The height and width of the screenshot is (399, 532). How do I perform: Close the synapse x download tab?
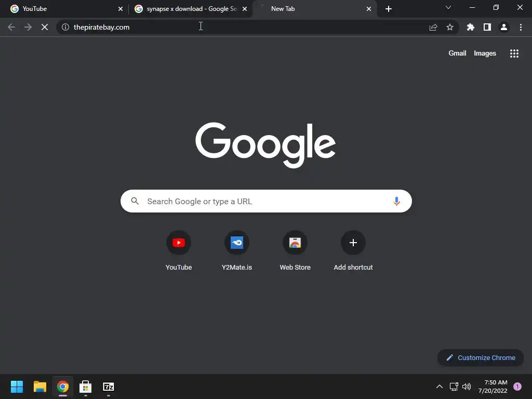[245, 9]
